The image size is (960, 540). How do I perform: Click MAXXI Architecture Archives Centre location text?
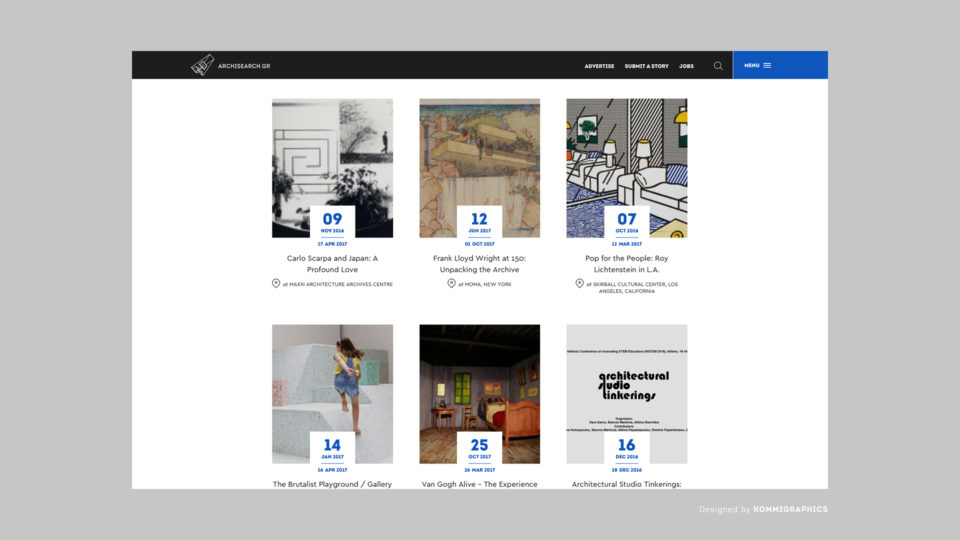point(337,284)
